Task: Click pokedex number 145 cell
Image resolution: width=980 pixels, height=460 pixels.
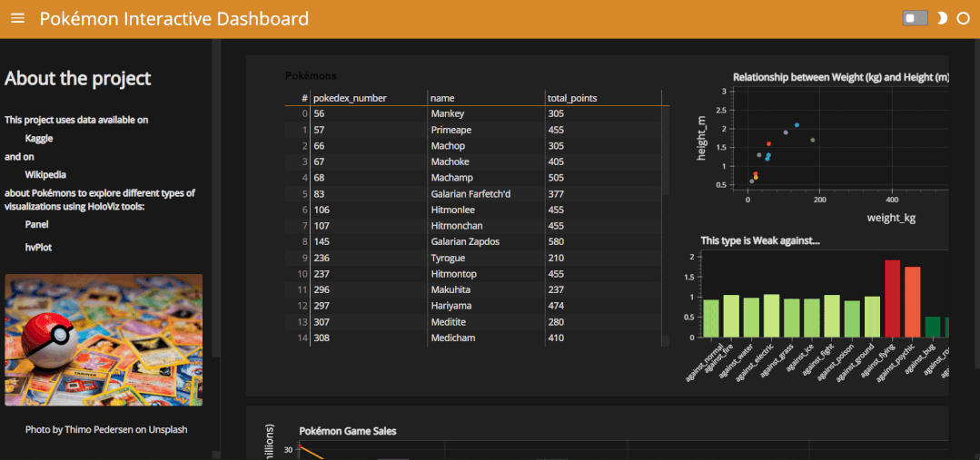Action: pyautogui.click(x=369, y=241)
